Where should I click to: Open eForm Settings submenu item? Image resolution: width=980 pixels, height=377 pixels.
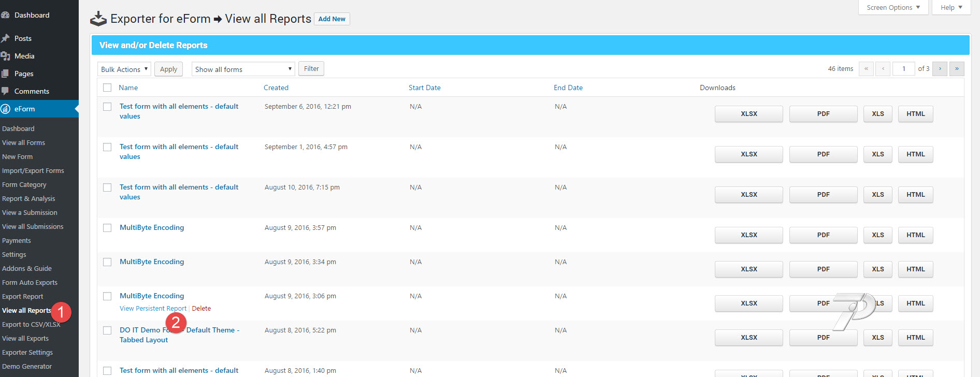[14, 254]
